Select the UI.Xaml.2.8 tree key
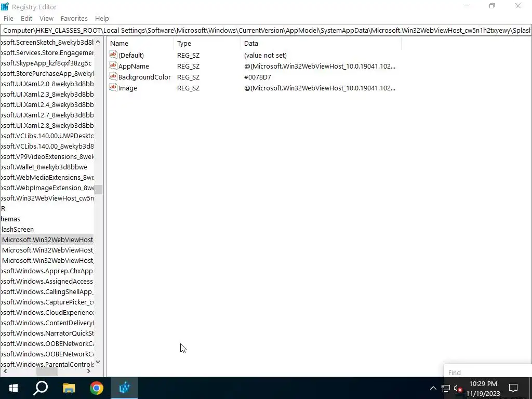This screenshot has height=399, width=532. [47, 125]
